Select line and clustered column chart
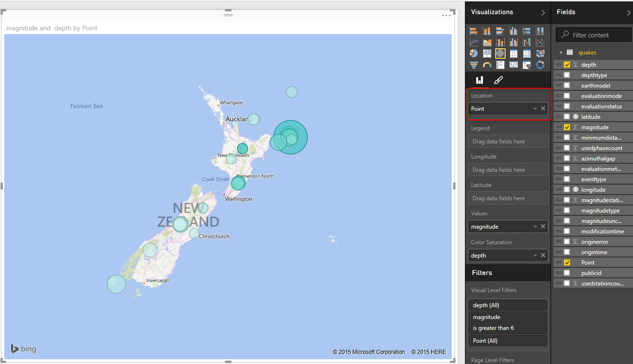Viewport: 633px width, 364px height. [x=513, y=42]
